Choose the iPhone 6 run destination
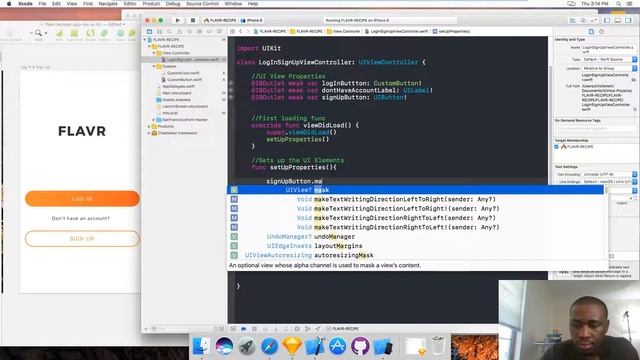This screenshot has width=640, height=360. (x=252, y=20)
